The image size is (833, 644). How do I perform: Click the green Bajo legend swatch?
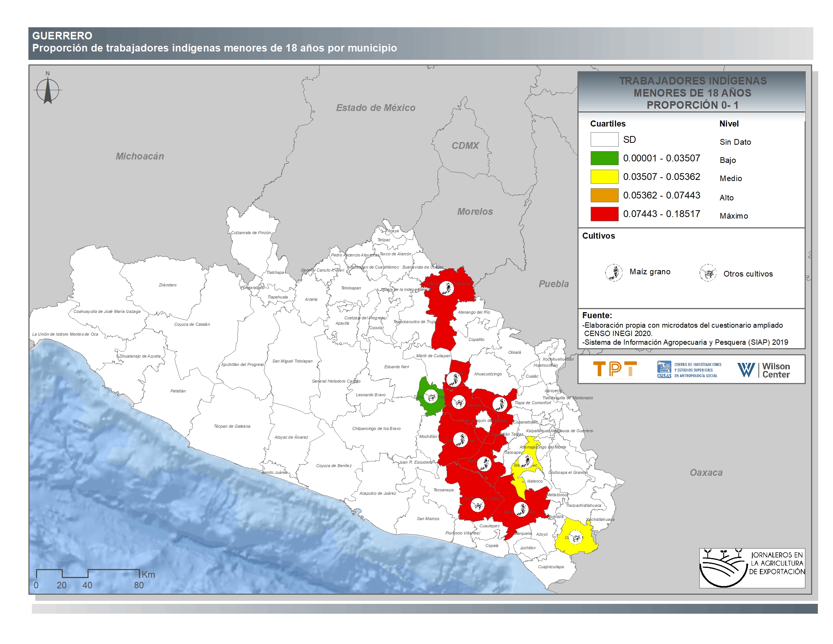point(604,158)
